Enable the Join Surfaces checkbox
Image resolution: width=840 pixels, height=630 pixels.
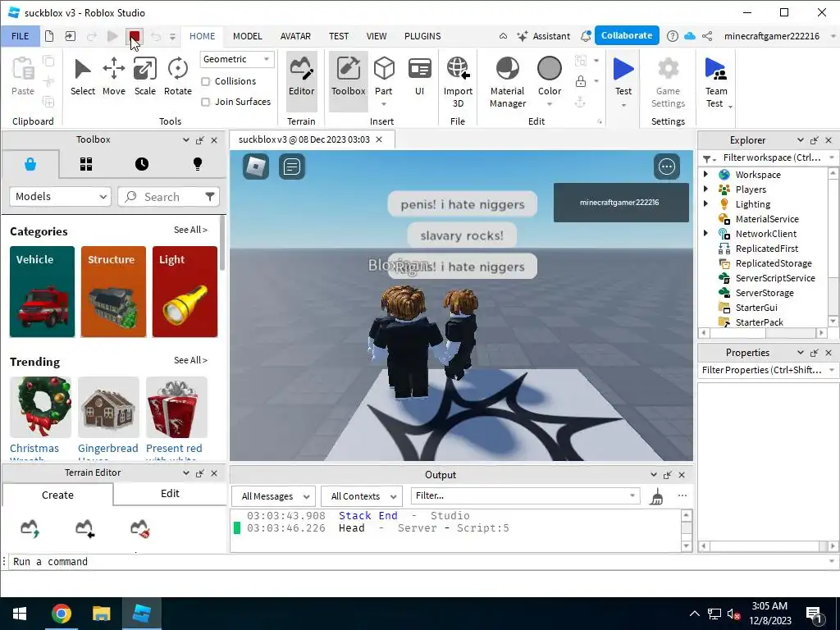pos(205,102)
